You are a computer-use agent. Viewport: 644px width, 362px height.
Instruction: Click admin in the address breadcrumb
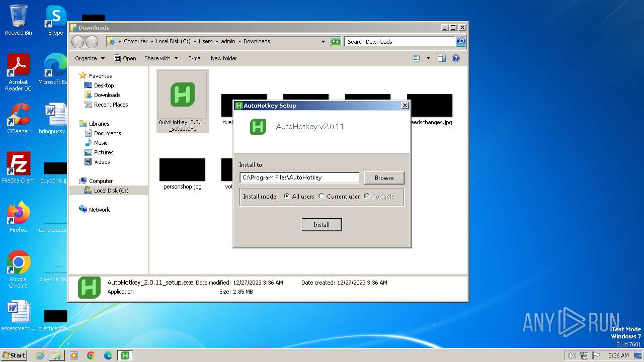coord(228,42)
